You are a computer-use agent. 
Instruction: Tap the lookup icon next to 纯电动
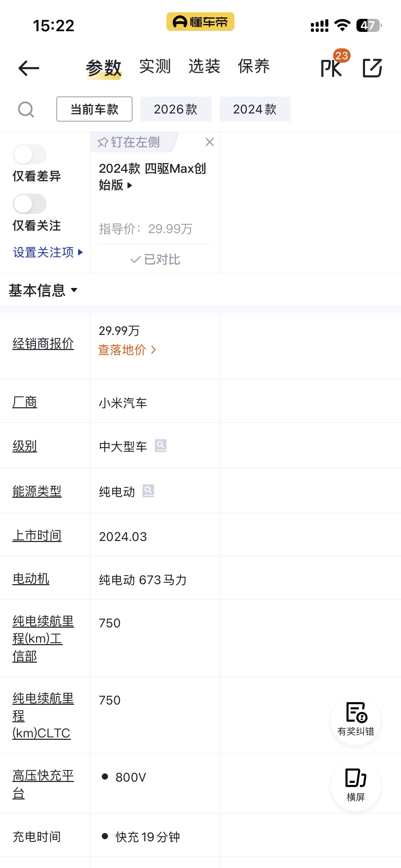(x=148, y=491)
